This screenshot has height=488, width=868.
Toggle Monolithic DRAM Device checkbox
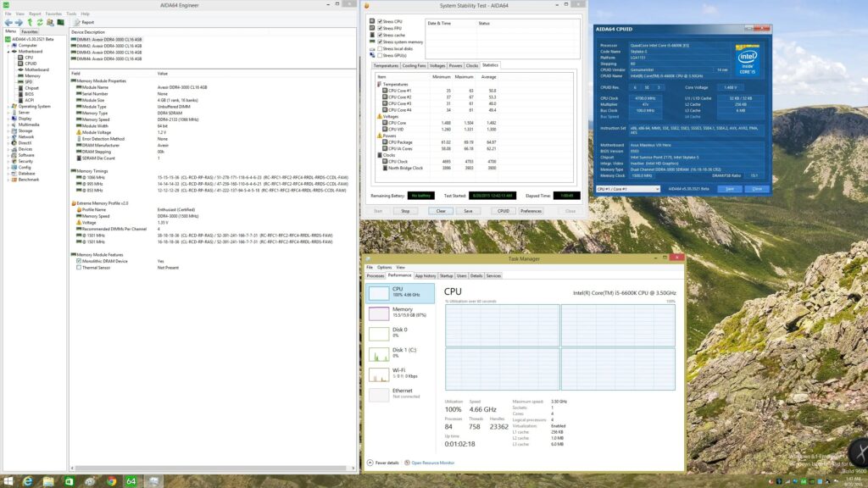pyautogui.click(x=79, y=261)
